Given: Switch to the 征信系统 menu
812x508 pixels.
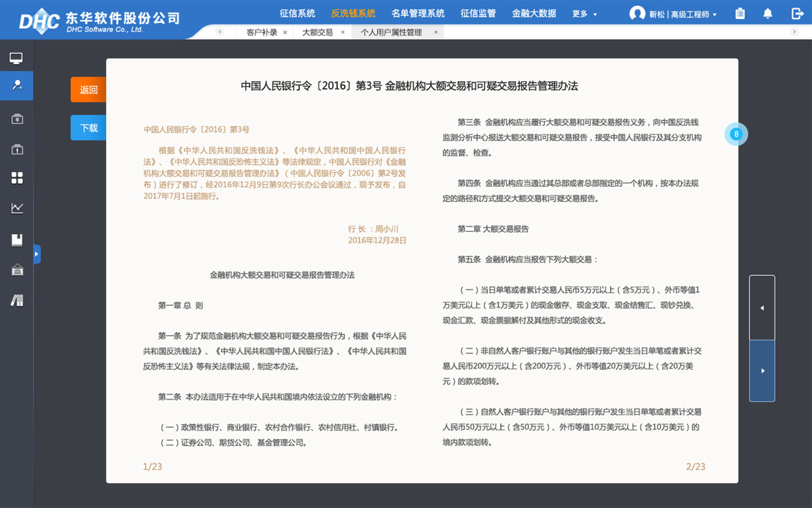Looking at the screenshot, I should [x=297, y=13].
